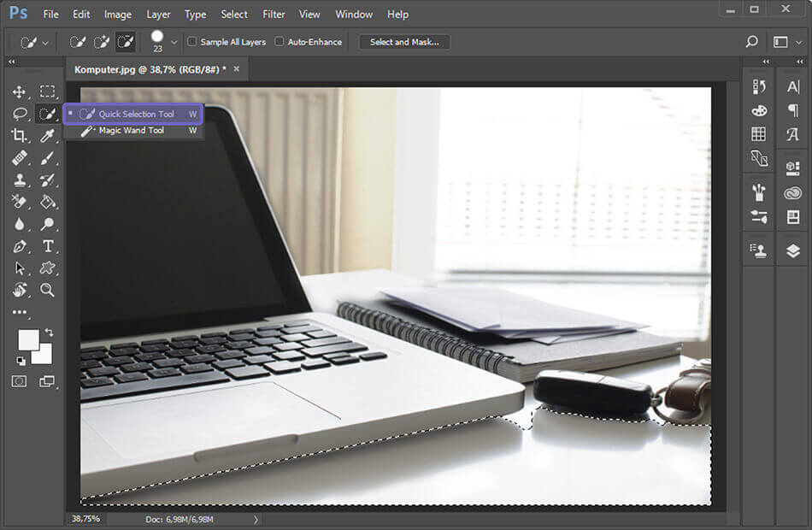Viewport: 812px width, 530px height.
Task: Open the History panel icon
Action: pos(759,86)
